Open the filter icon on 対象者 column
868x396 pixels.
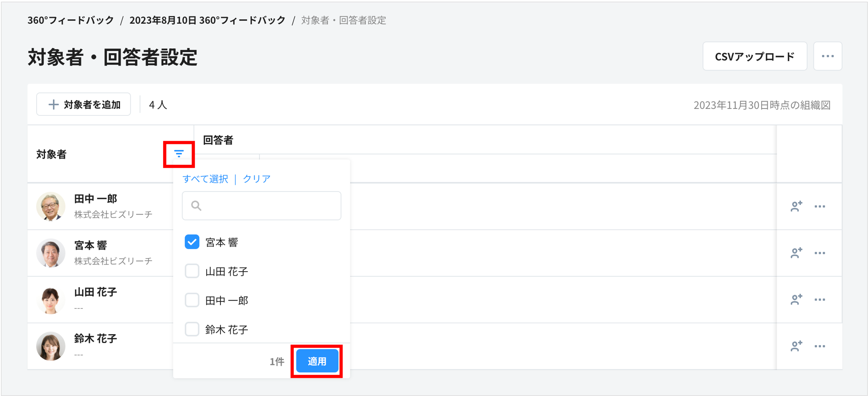pyautogui.click(x=179, y=154)
